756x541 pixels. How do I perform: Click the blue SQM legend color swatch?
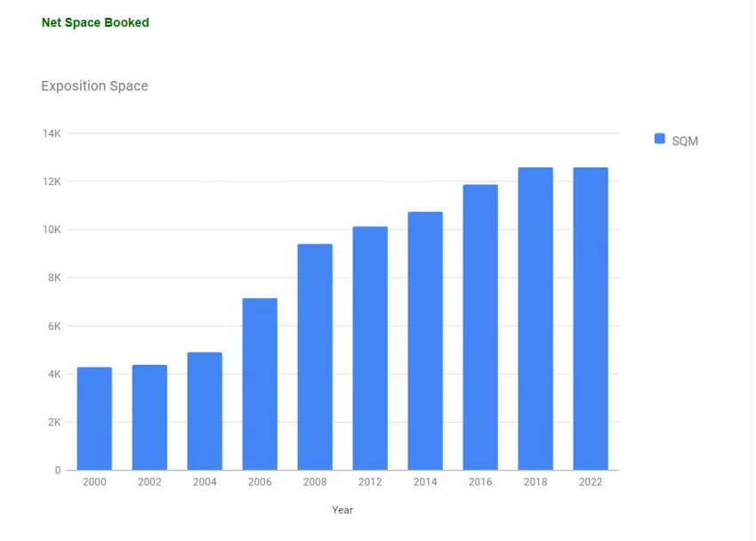pos(660,139)
